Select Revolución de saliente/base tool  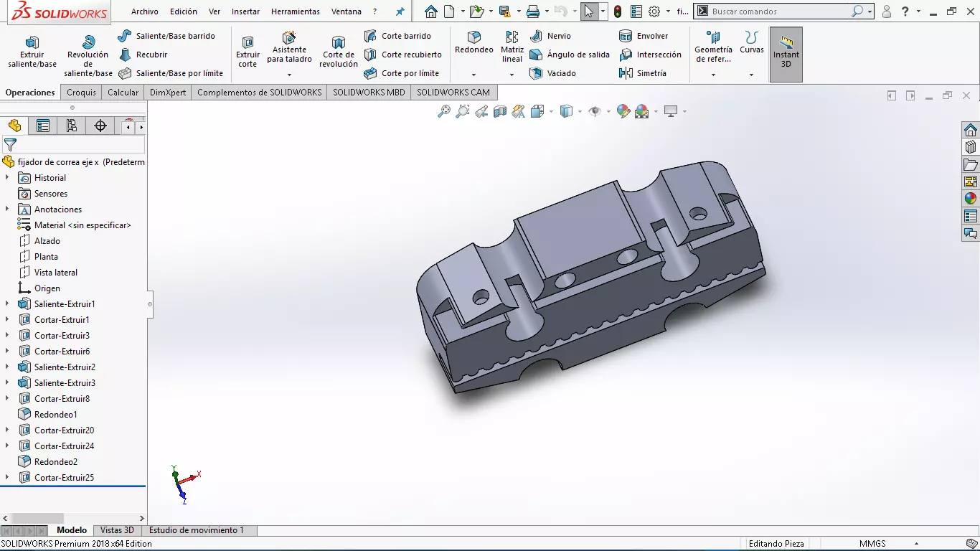tap(88, 56)
